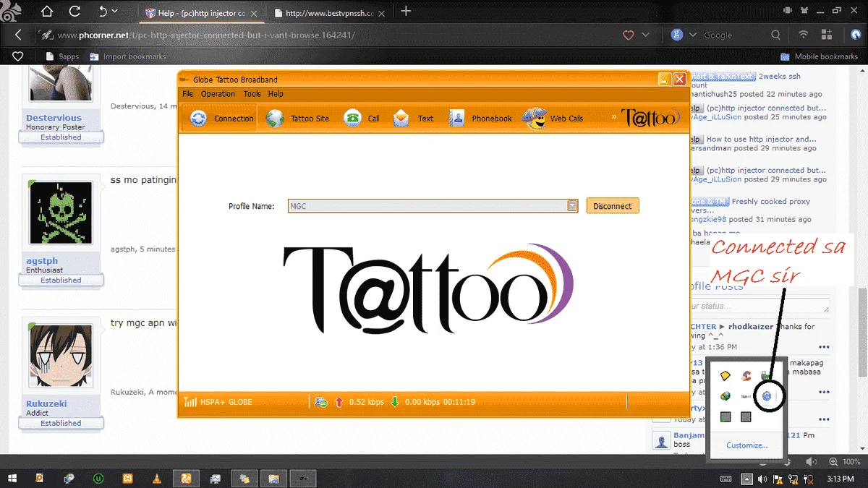Open Destervious user profile link
The width and height of the screenshot is (868, 488).
click(54, 118)
